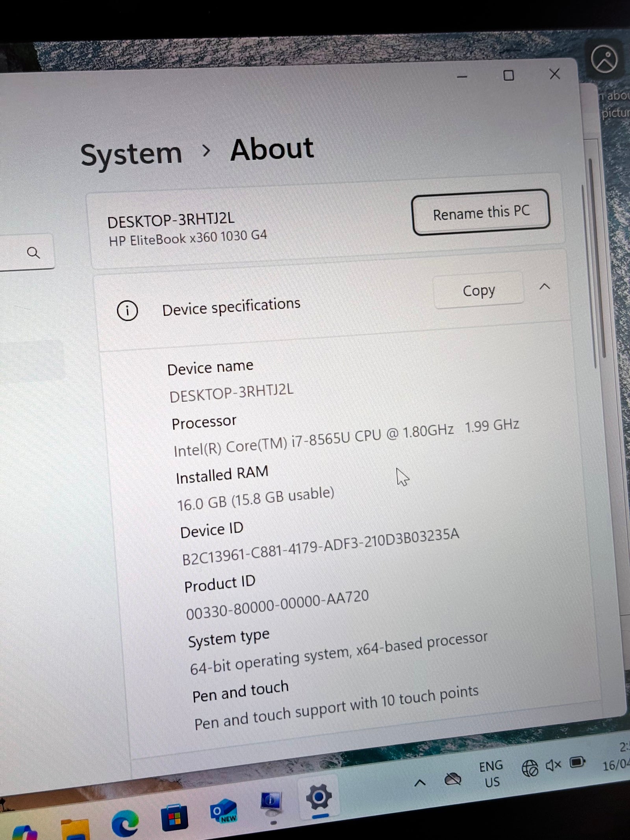Switch the ENG US input language

(491, 774)
